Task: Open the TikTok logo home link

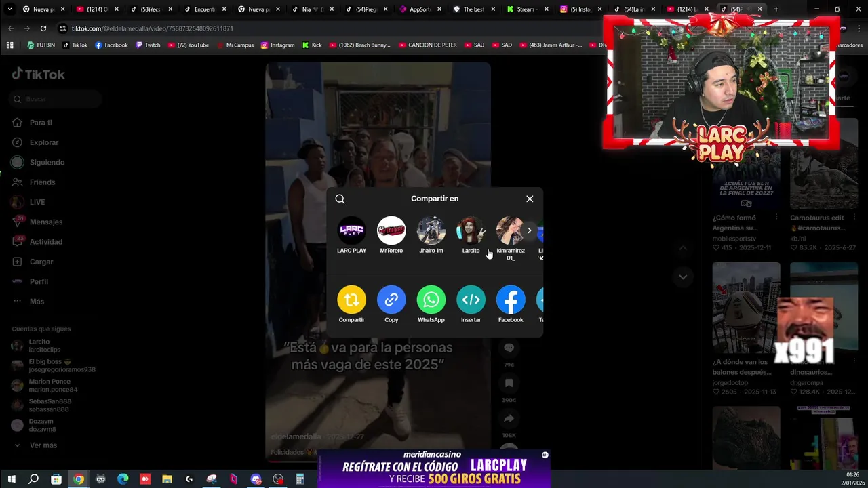Action: point(38,75)
